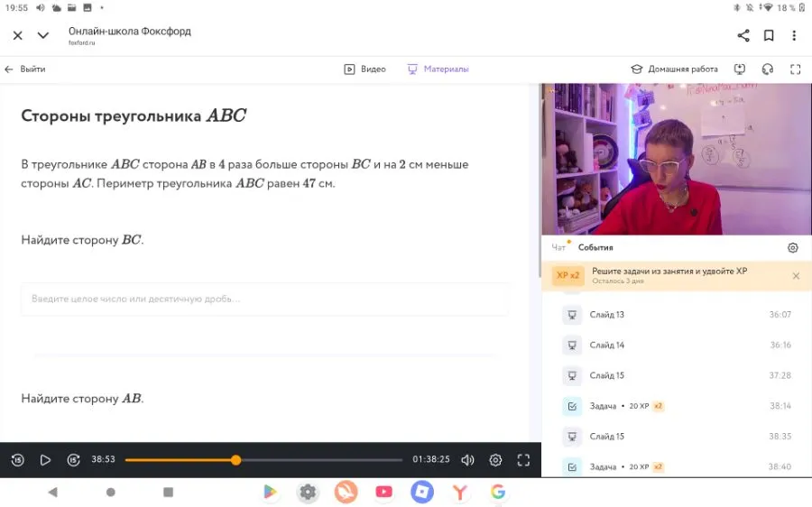Mute the player volume

[x=467, y=460]
